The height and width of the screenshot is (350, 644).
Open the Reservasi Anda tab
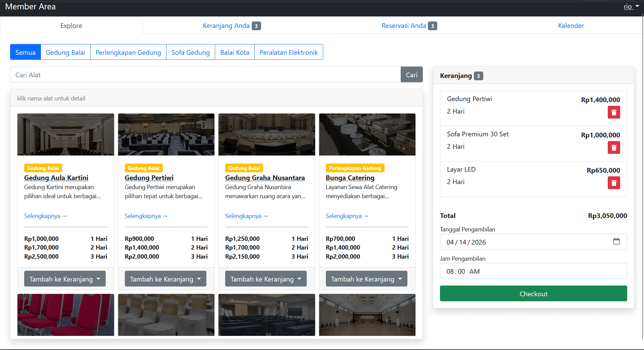(409, 26)
